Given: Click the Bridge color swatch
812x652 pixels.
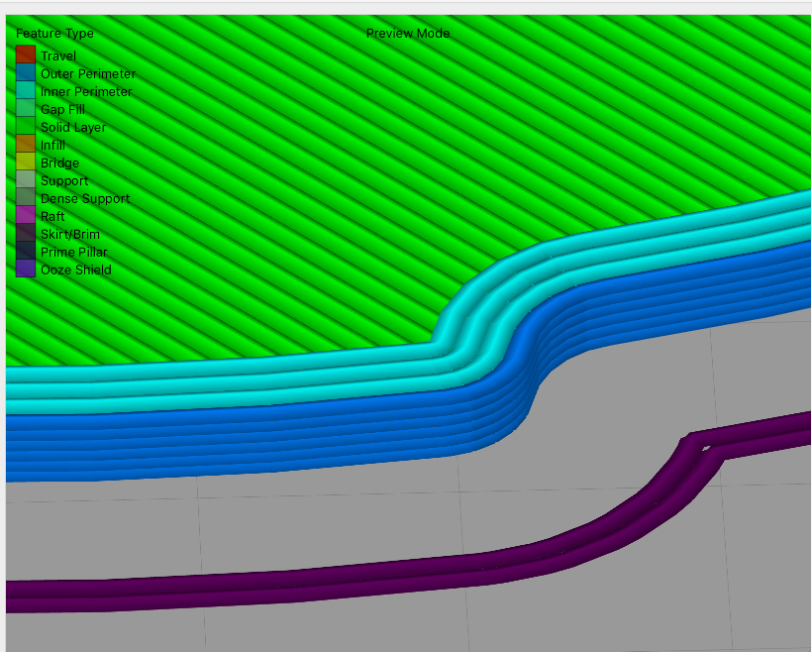Looking at the screenshot, I should click(26, 162).
